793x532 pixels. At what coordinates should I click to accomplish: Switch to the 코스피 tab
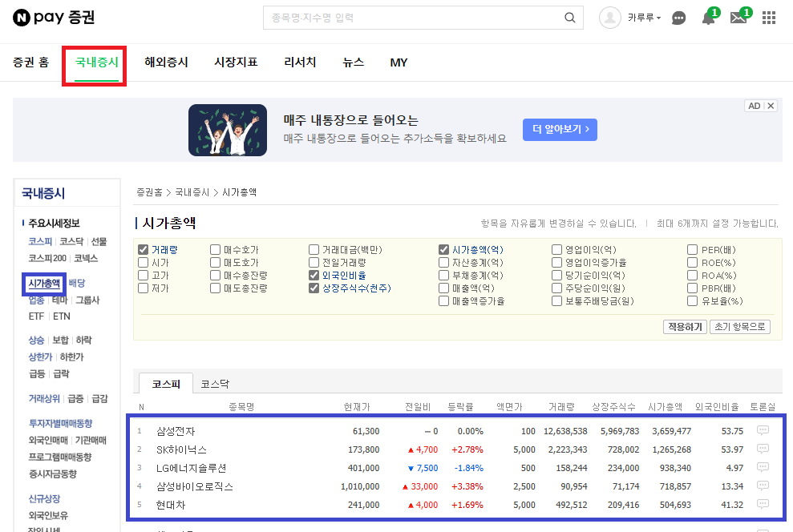(166, 384)
